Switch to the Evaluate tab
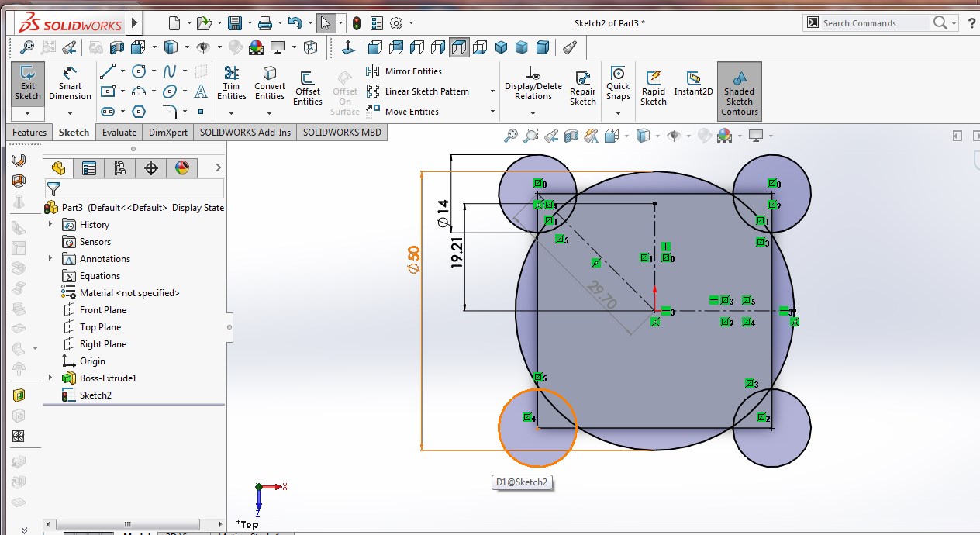The height and width of the screenshot is (535, 980). coord(119,133)
